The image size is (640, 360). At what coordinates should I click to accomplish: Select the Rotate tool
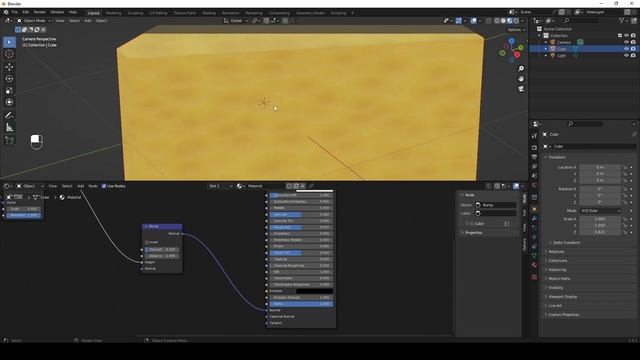(9, 79)
